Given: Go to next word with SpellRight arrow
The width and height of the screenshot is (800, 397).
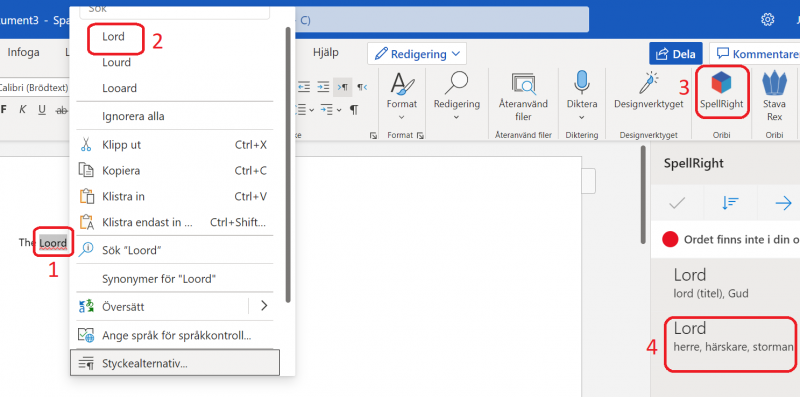Looking at the screenshot, I should (783, 203).
